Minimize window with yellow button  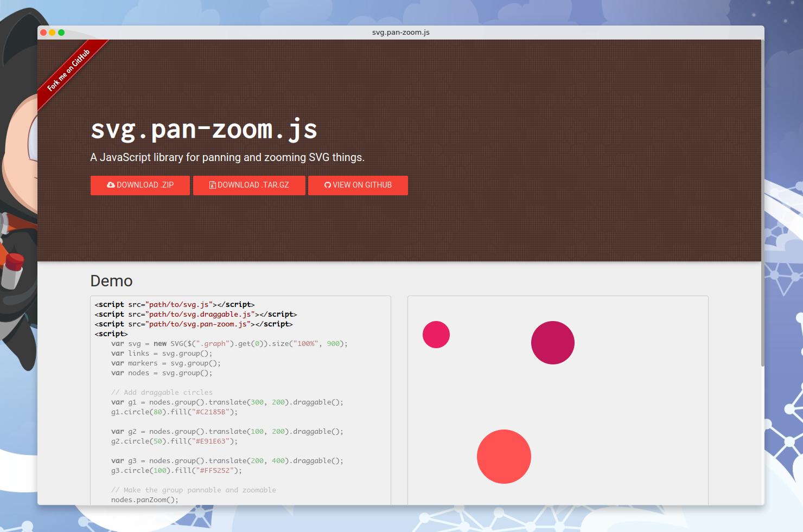tap(52, 33)
